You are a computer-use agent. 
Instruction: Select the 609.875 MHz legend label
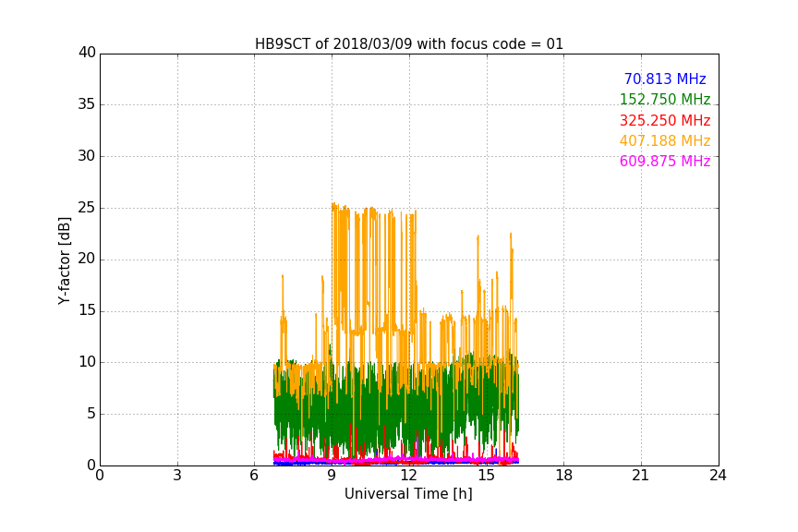point(665,161)
